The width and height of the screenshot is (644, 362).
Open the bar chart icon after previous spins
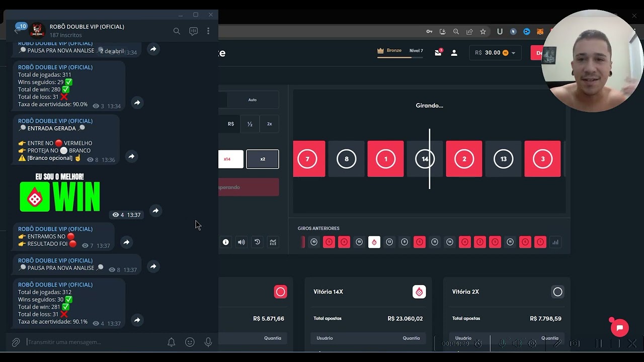(x=555, y=242)
